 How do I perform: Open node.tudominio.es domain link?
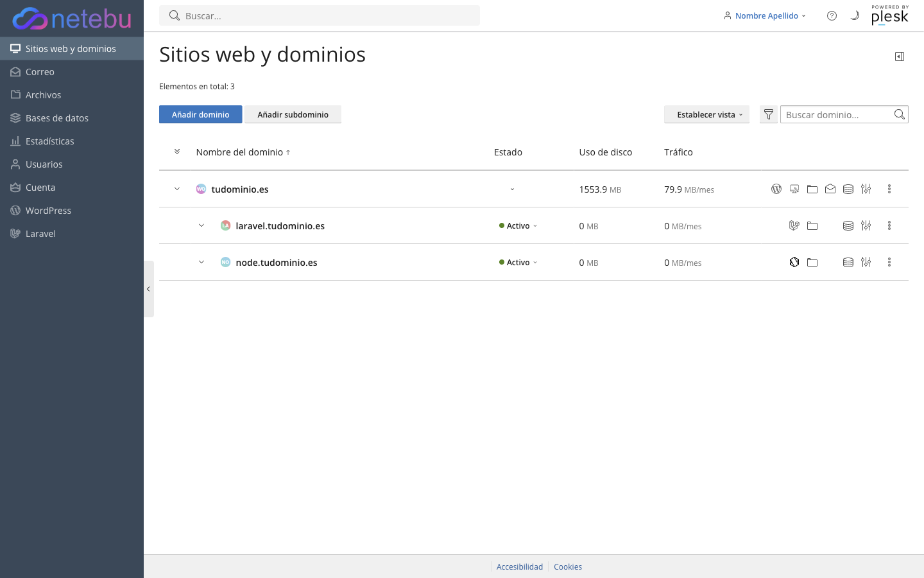tap(277, 263)
